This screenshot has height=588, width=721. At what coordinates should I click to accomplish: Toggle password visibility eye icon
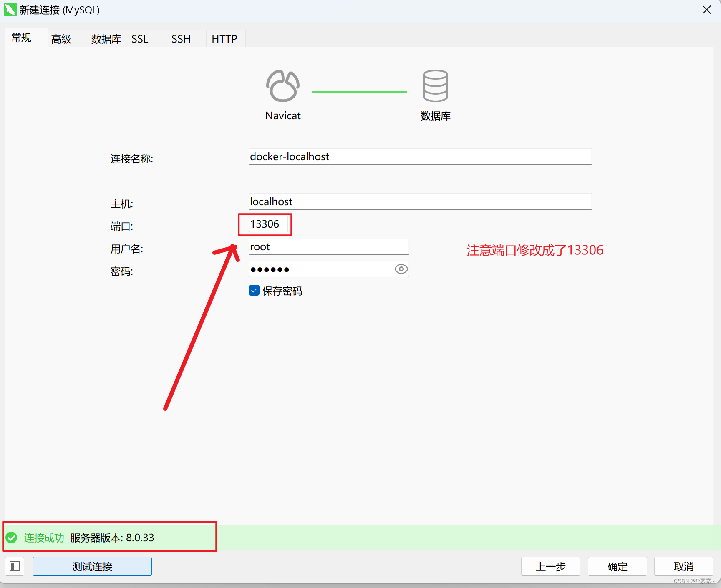(401, 269)
